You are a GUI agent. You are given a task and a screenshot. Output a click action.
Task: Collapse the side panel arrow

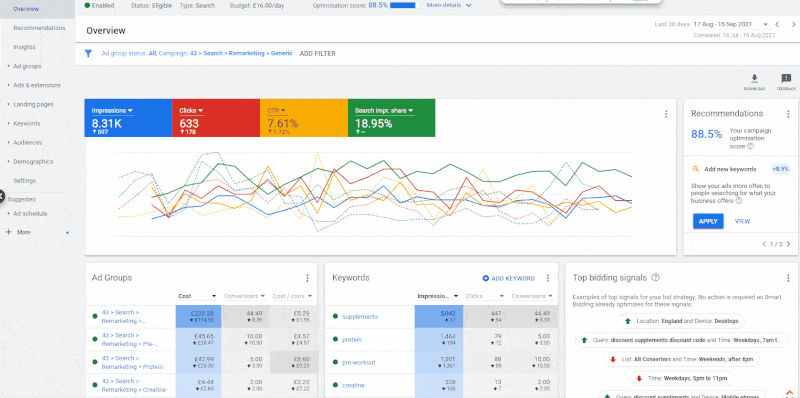[x=2, y=195]
